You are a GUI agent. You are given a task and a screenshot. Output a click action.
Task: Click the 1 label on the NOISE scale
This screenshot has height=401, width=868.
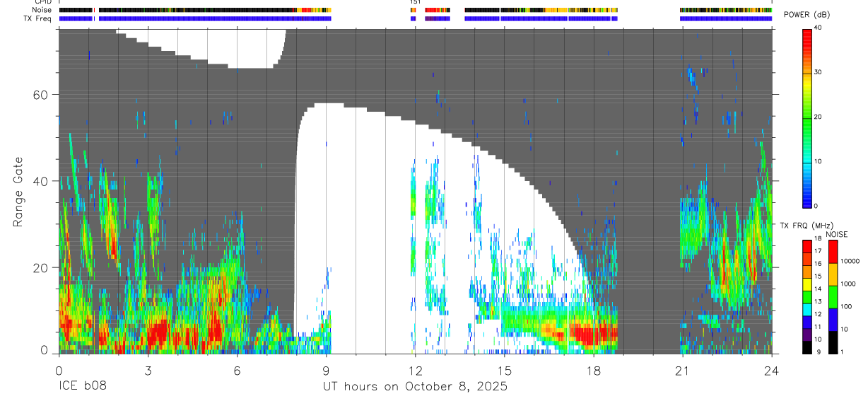(843, 352)
